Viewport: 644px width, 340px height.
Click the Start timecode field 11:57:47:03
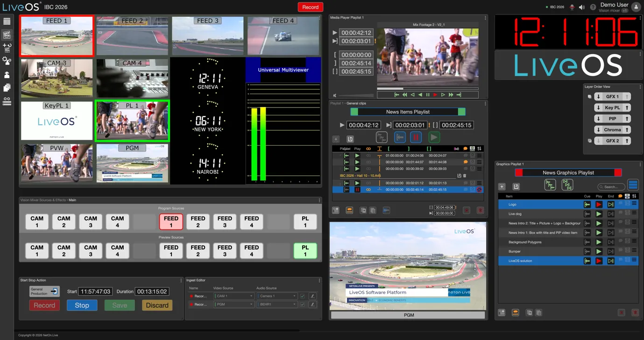96,291
